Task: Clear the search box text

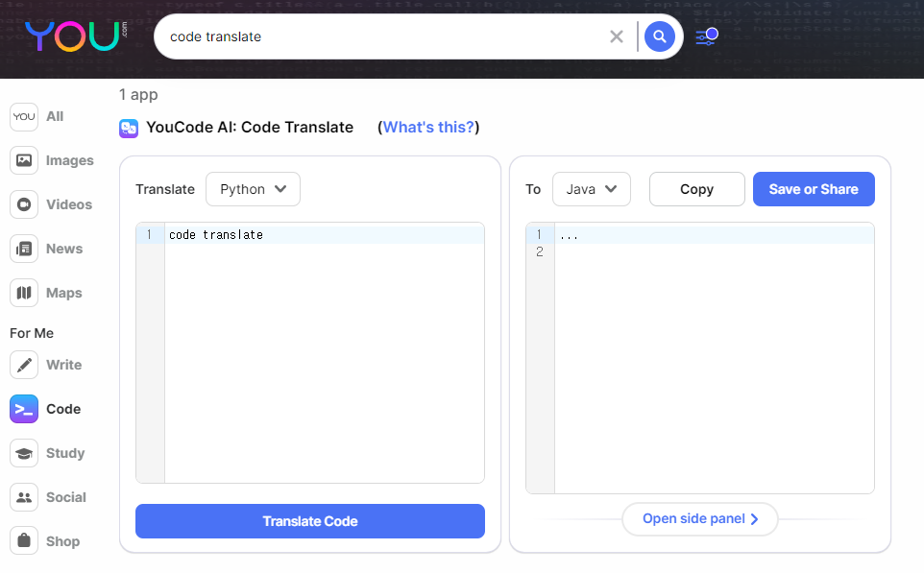Action: coord(617,36)
